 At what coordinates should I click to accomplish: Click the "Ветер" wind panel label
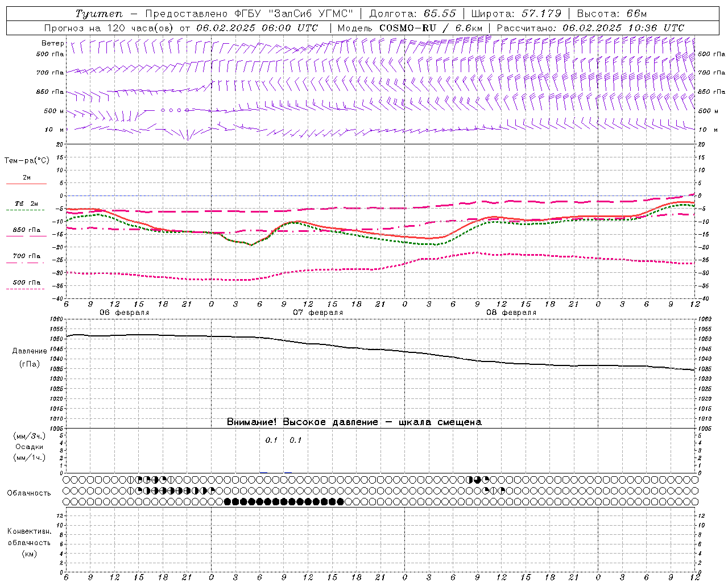point(53,43)
